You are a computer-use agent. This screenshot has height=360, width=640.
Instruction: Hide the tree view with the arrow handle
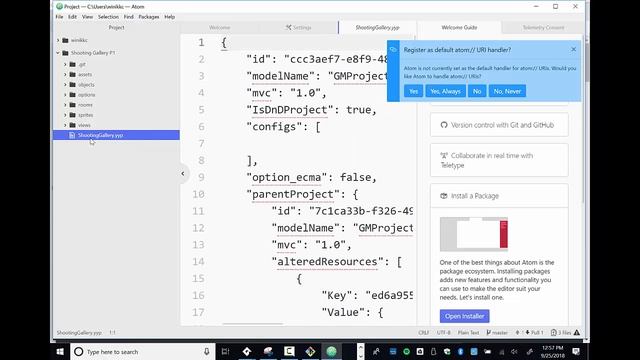click(183, 173)
